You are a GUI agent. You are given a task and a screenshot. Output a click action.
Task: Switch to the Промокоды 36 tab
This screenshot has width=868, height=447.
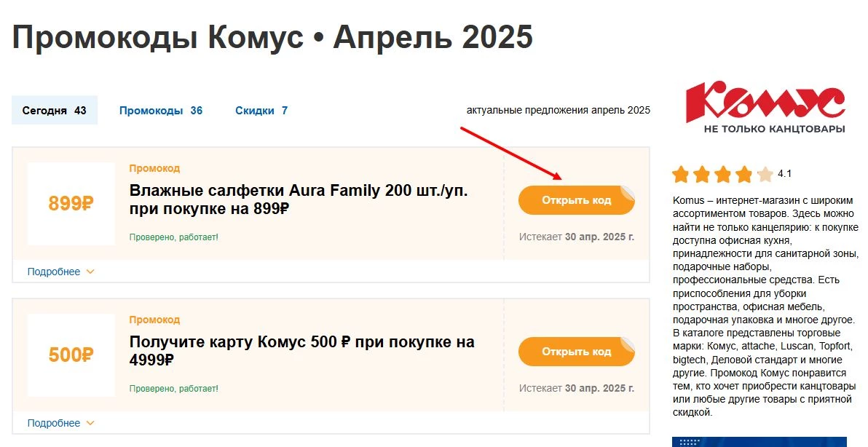[160, 110]
